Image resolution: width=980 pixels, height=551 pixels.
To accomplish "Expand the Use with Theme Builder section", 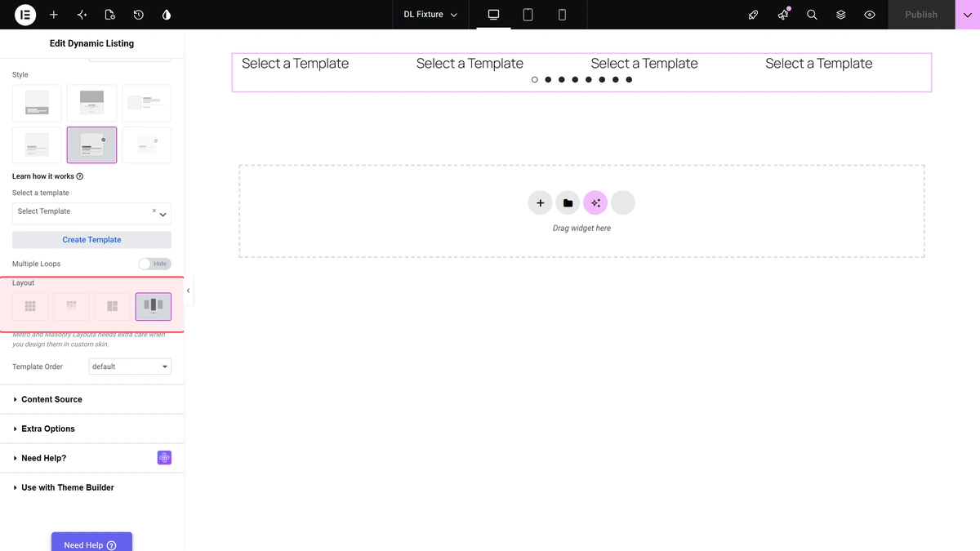I will pos(91,487).
